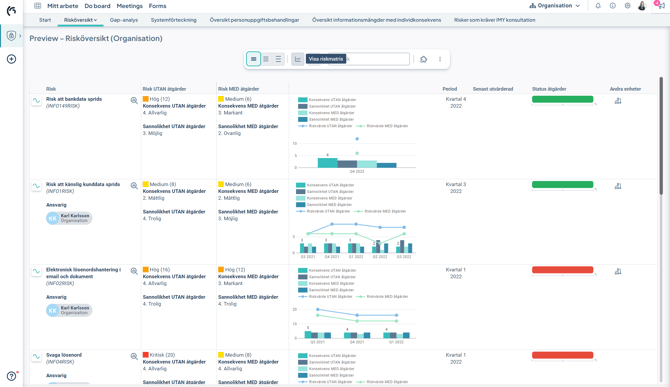Open Risk att bankdata sprids link

click(74, 99)
